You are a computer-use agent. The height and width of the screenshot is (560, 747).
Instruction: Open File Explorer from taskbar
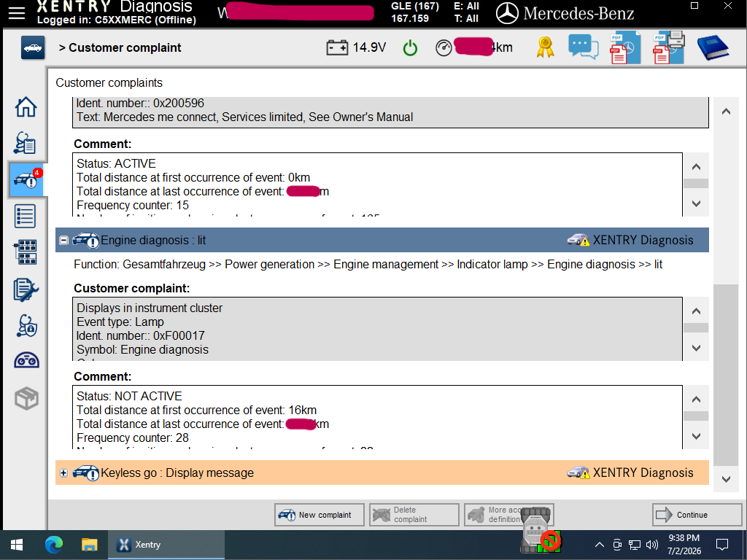89,544
